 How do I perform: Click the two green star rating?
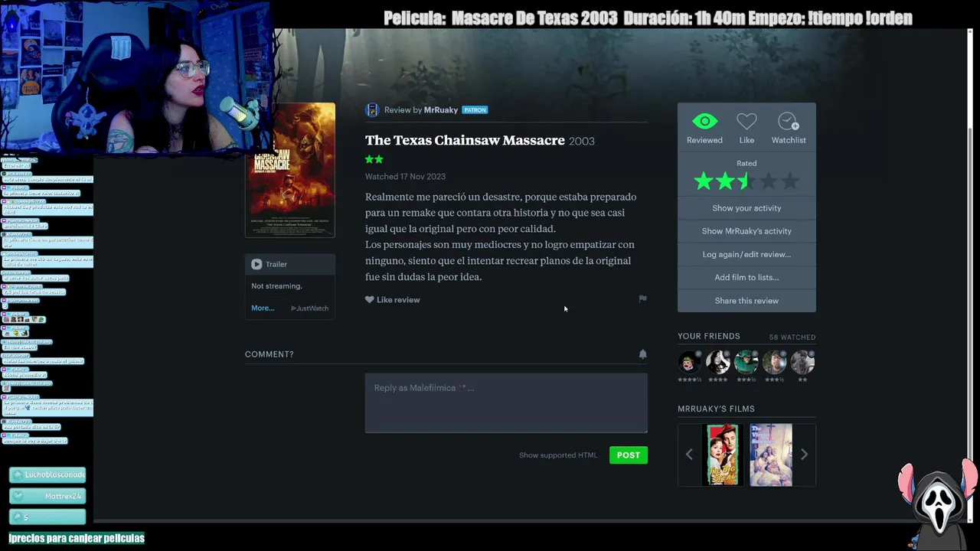click(374, 159)
